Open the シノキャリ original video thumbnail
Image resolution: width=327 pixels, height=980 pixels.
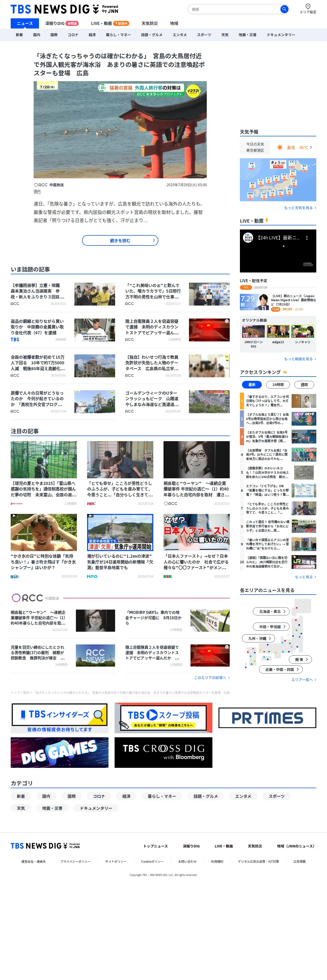[x=303, y=331]
